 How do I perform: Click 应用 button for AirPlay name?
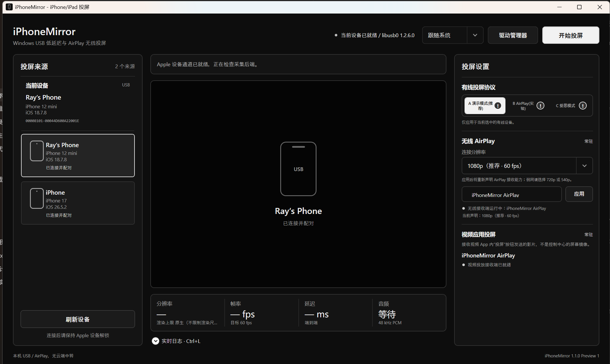(x=579, y=194)
